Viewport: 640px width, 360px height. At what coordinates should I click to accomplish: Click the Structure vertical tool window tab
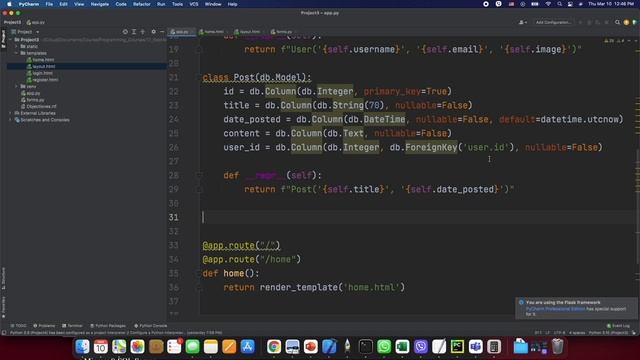point(3,278)
